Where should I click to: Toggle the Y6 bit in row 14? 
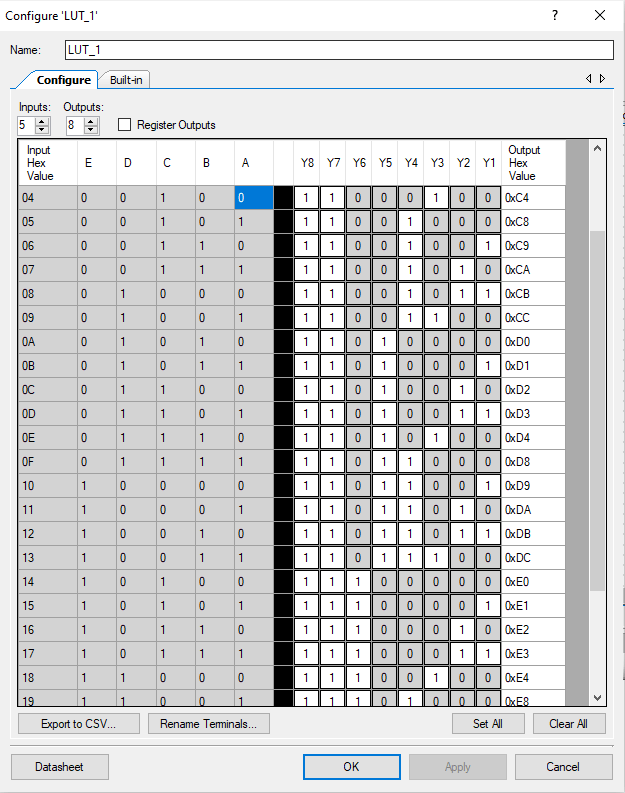[x=359, y=582]
